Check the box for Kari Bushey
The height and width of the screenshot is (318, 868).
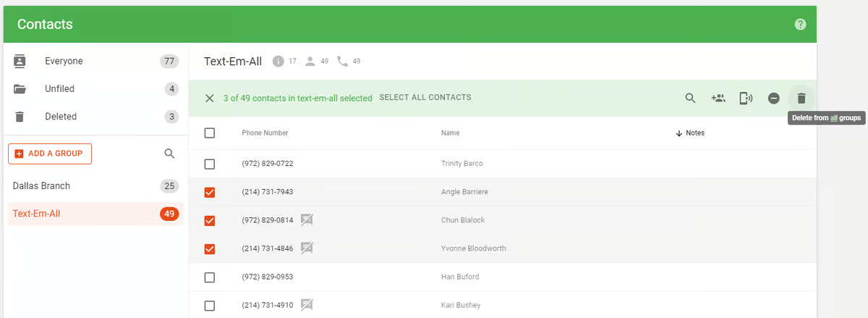click(210, 305)
